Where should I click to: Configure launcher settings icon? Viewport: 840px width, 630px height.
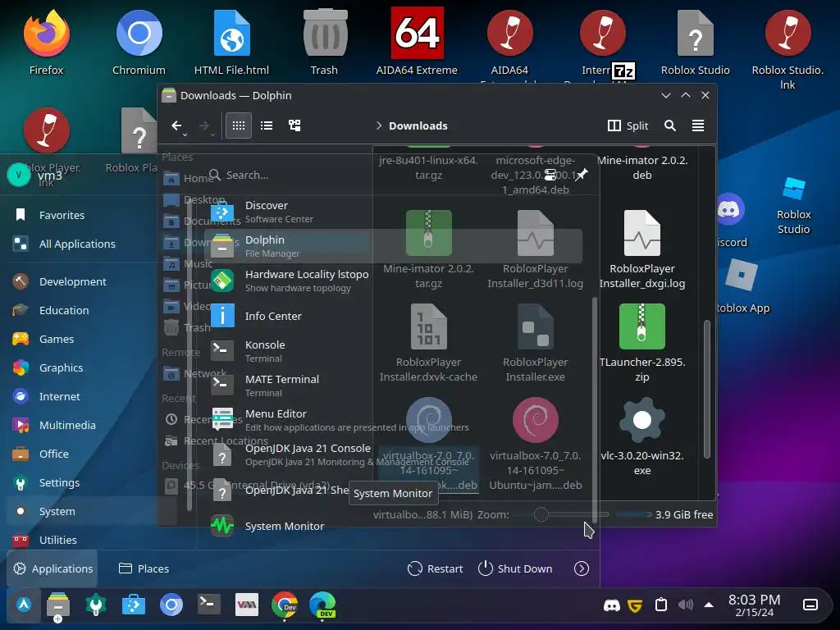550,175
